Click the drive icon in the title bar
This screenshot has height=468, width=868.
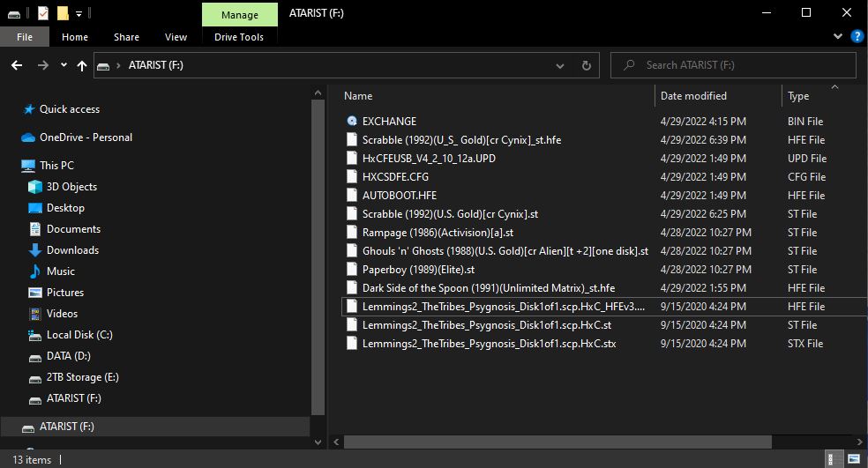coord(14,14)
